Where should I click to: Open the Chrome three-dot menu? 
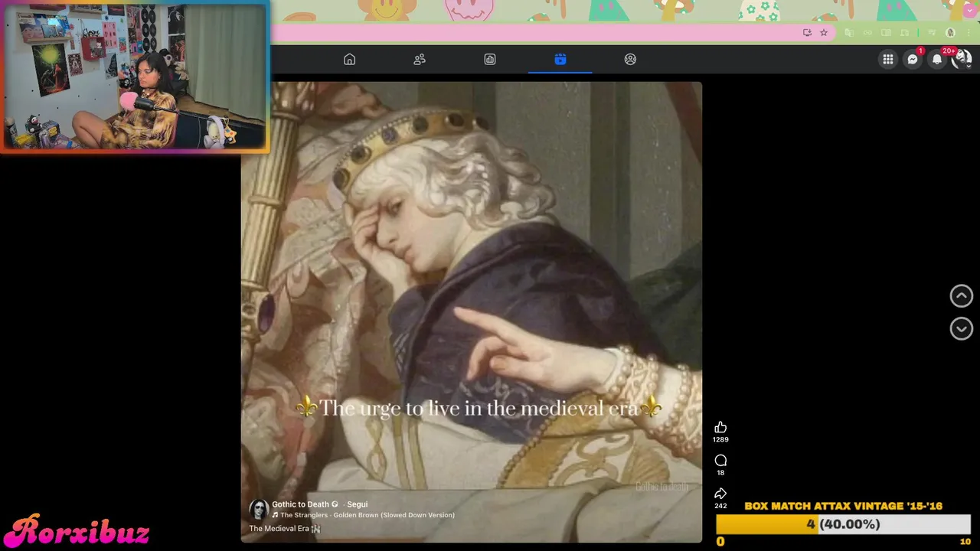tap(968, 33)
